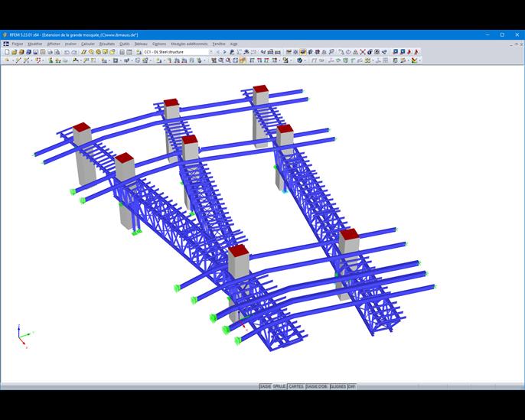
Task: Toggle SAISIE snap in status bar
Action: pyautogui.click(x=266, y=386)
